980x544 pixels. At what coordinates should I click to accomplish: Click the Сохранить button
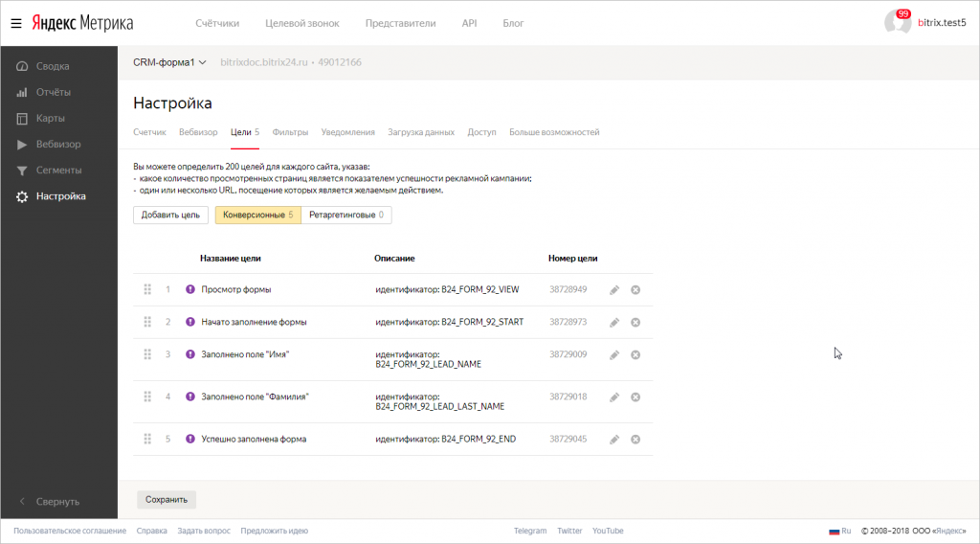(167, 500)
